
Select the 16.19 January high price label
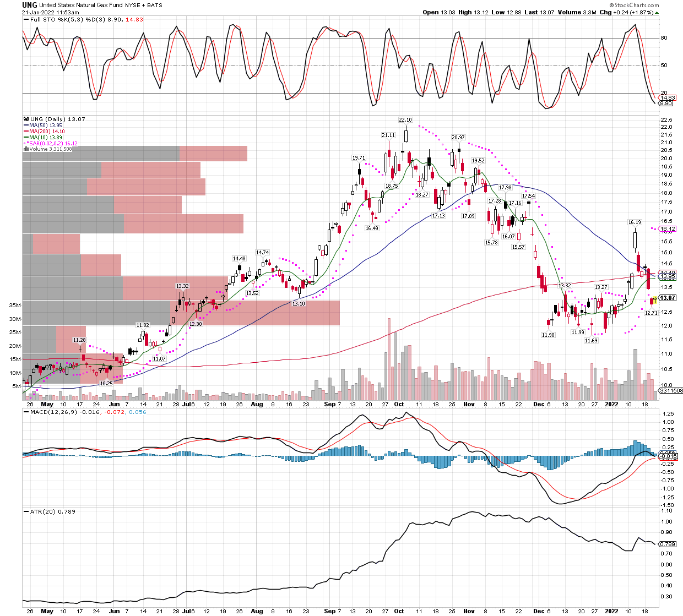tap(635, 222)
